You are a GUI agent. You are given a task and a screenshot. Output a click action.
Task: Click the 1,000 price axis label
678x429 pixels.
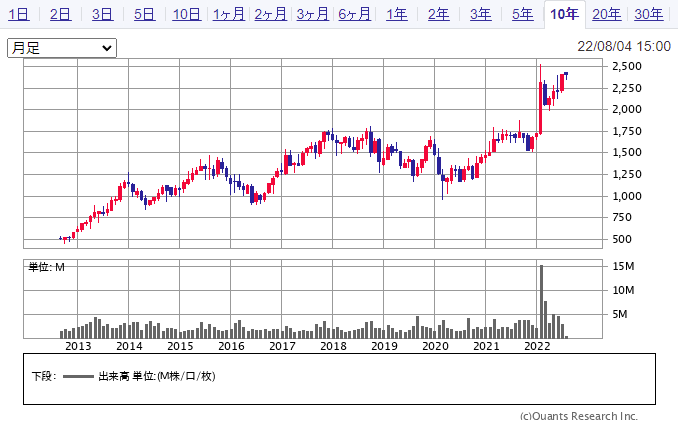pyautogui.click(x=627, y=196)
